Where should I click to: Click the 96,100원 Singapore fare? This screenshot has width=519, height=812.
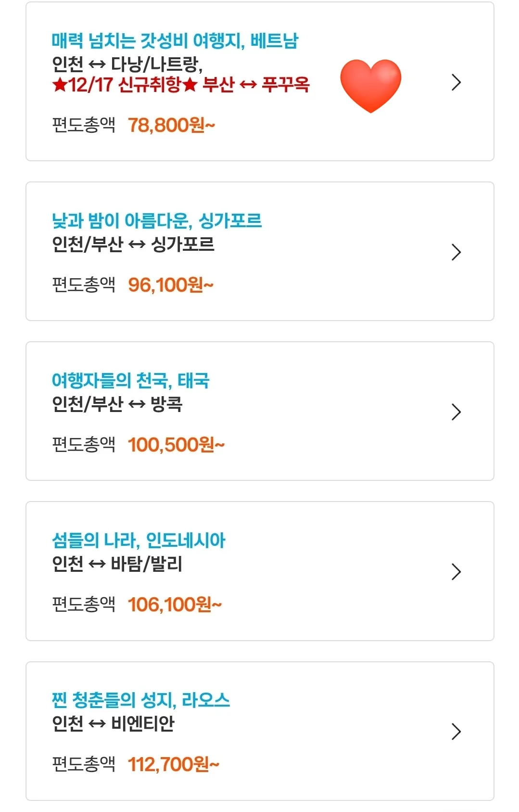point(170,285)
